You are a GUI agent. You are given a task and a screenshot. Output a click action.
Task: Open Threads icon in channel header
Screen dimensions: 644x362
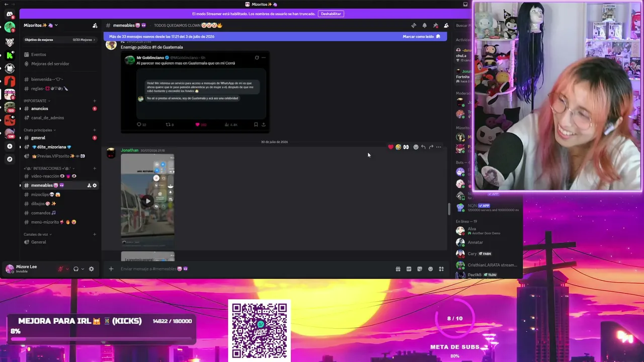414,25
